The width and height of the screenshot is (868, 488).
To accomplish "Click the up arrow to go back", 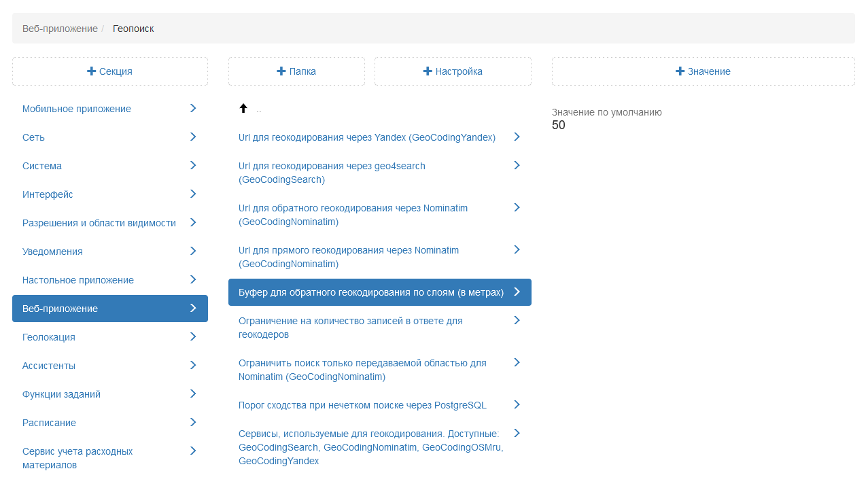I will click(243, 108).
